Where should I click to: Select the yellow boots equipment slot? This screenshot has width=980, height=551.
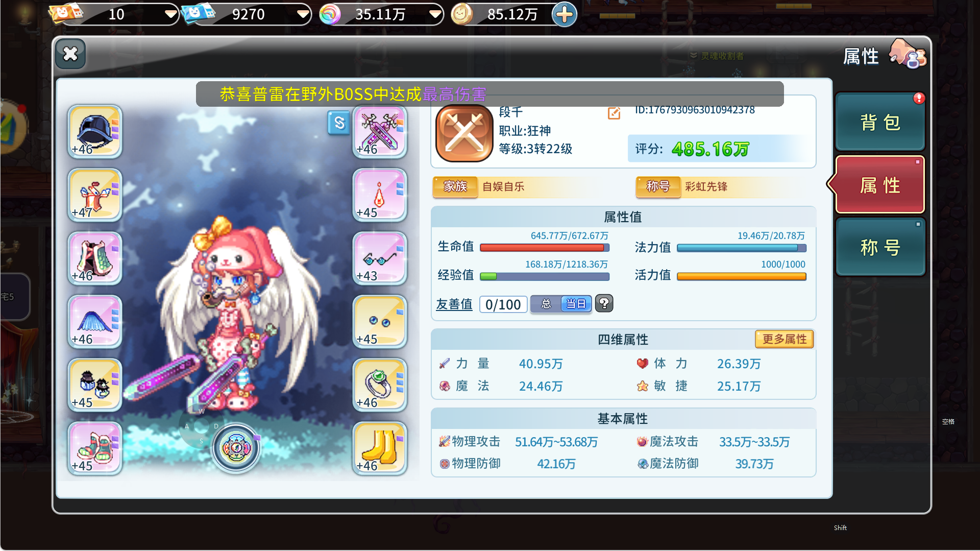pyautogui.click(x=380, y=448)
